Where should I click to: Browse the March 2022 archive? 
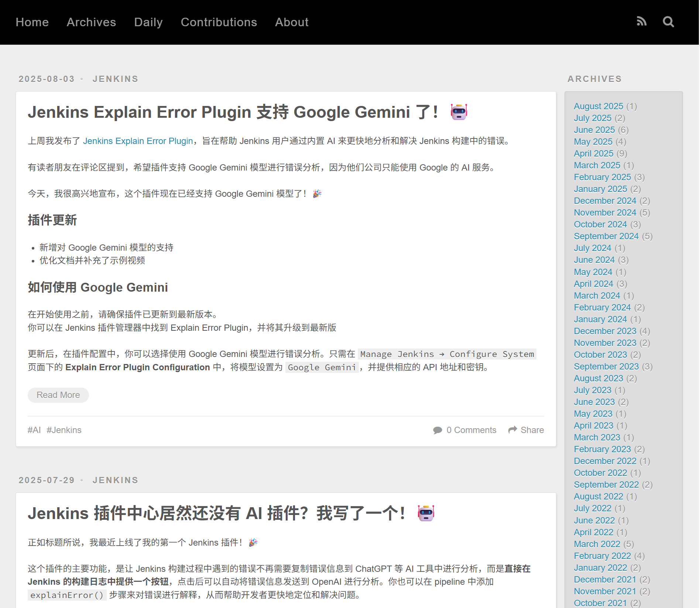click(x=597, y=544)
